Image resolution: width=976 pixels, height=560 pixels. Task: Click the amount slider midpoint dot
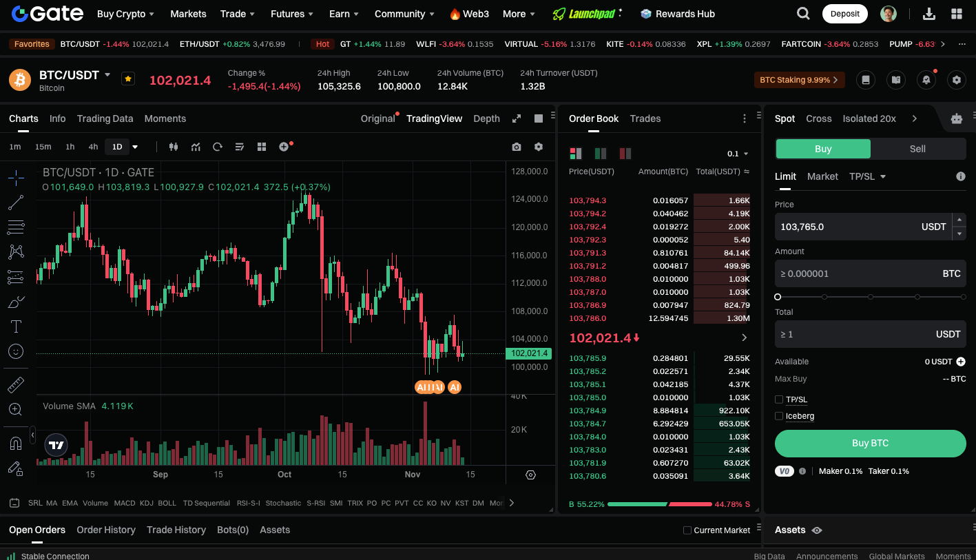[x=871, y=297]
